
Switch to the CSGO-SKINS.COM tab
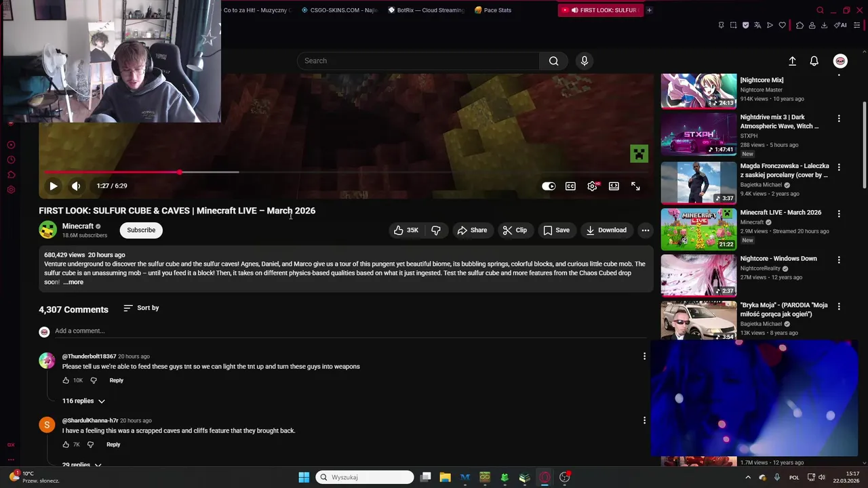[339, 10]
